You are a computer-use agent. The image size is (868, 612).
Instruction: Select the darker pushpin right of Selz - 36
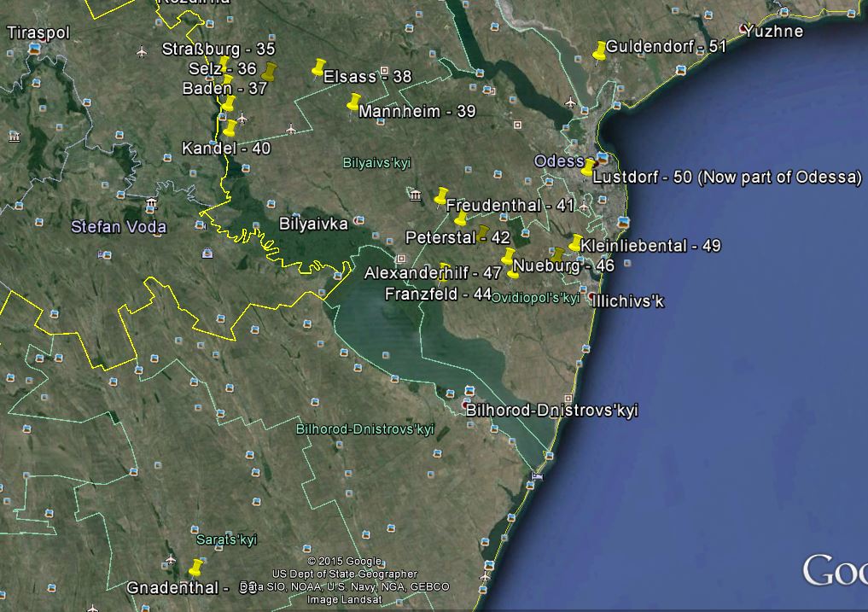click(x=270, y=70)
